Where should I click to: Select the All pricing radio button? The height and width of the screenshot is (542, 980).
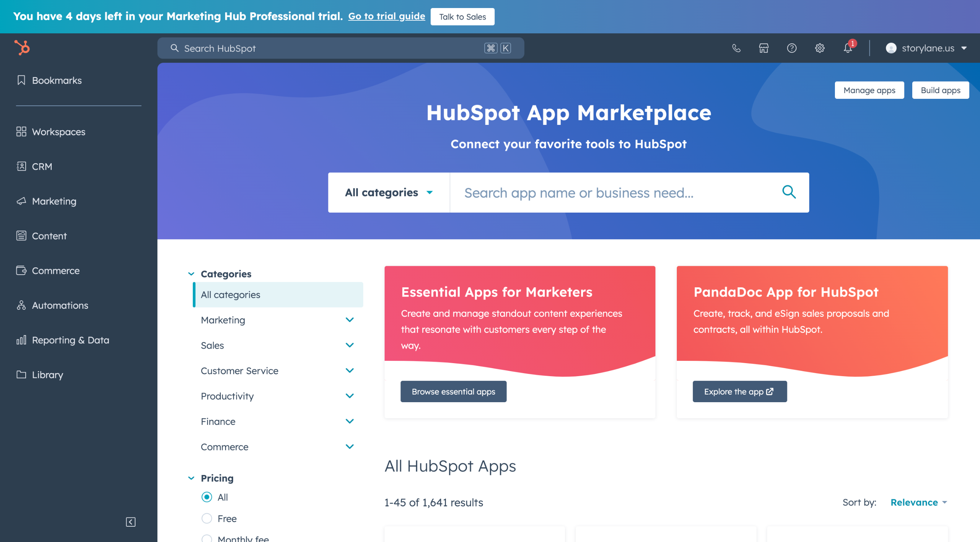[x=207, y=497]
